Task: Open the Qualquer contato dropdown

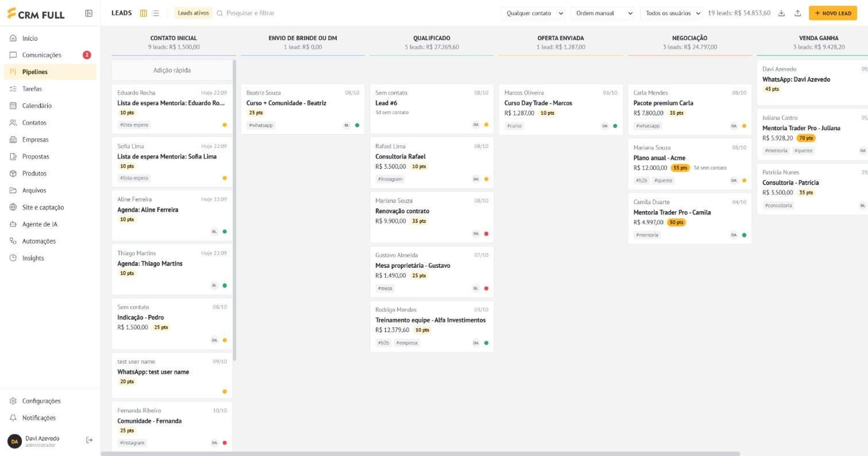Action: tap(534, 13)
